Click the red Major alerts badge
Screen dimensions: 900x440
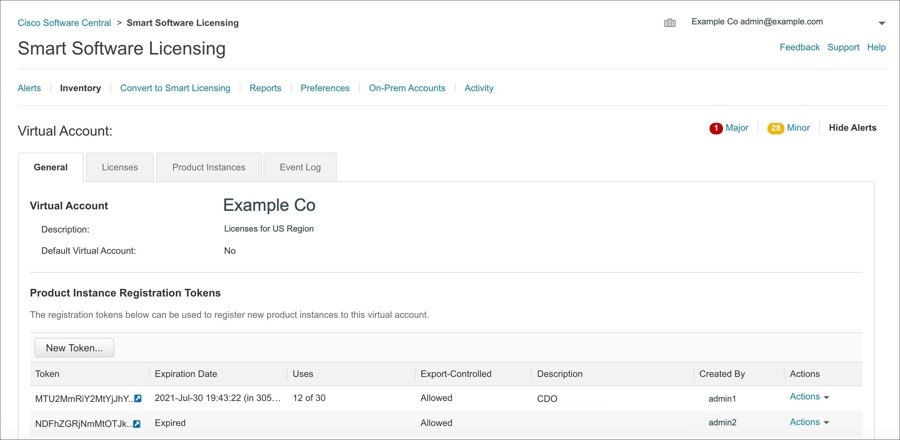tap(716, 128)
